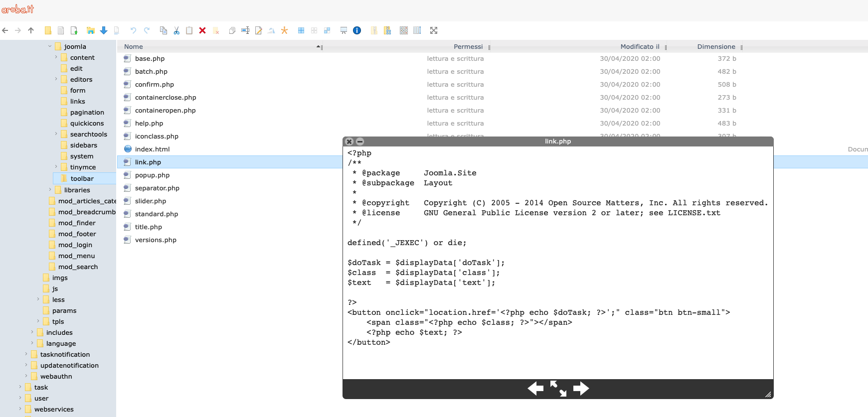Expand the tinymce folder tree node
The width and height of the screenshot is (868, 417).
(x=56, y=167)
